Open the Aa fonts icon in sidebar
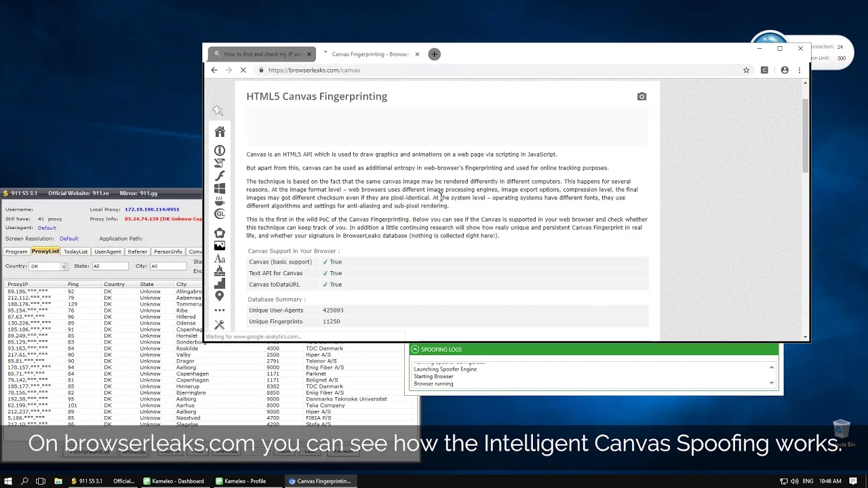 [220, 259]
